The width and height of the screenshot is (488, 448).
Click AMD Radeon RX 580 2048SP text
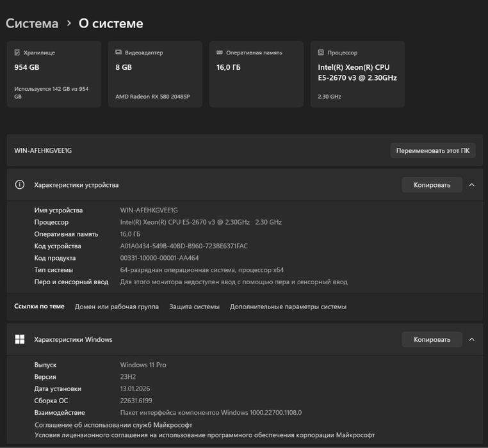pyautogui.click(x=152, y=97)
